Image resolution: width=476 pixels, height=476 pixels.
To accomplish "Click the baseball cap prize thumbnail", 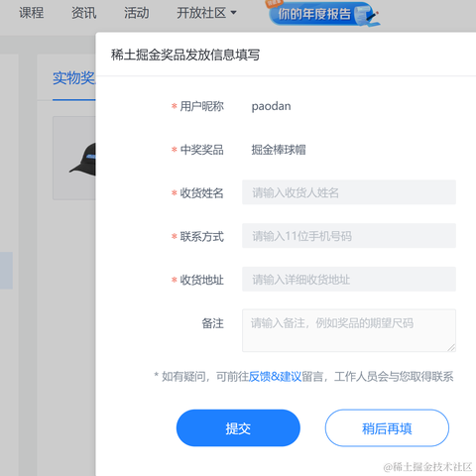I will (74, 158).
